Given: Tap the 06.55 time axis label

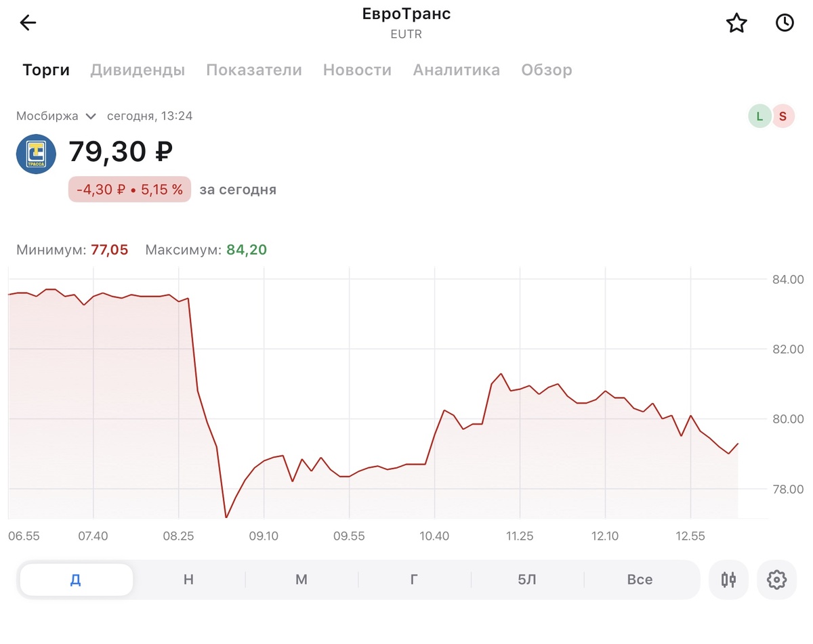Looking at the screenshot, I should [24, 536].
